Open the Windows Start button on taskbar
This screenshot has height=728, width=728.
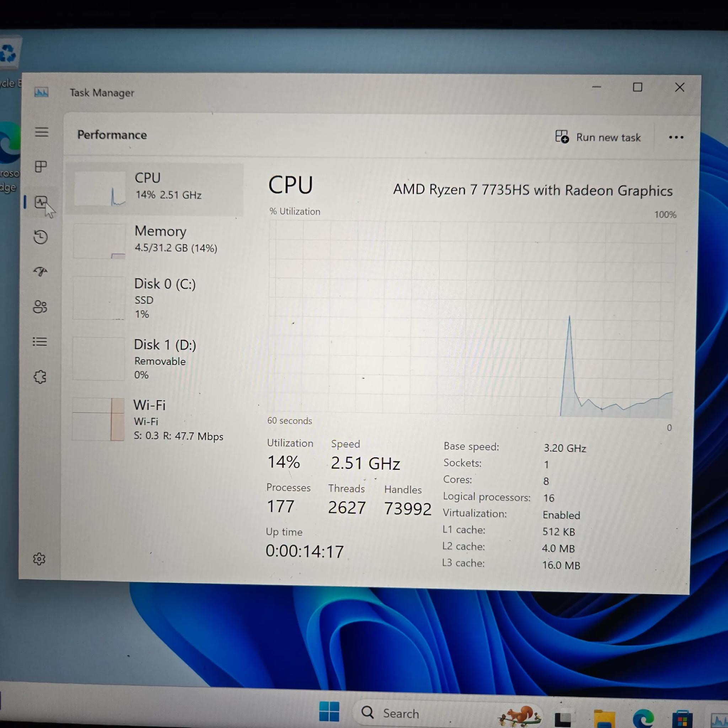[x=329, y=711]
